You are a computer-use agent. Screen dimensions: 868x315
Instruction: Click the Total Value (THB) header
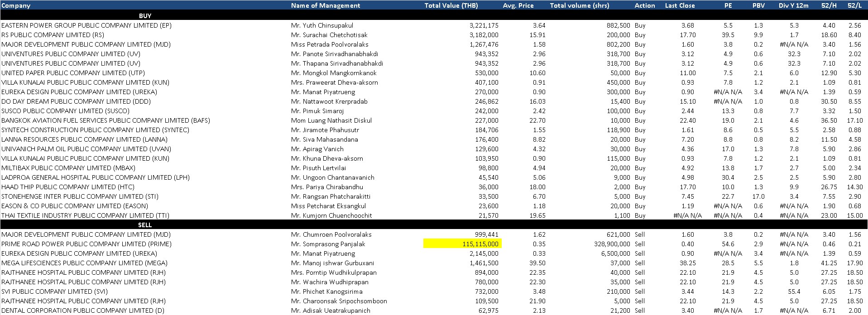pos(451,5)
